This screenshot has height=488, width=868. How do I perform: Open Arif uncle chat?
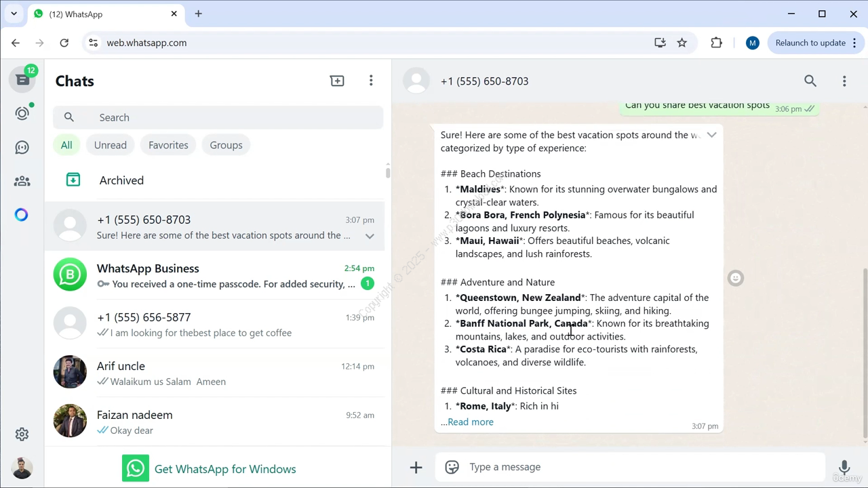pyautogui.click(x=215, y=373)
